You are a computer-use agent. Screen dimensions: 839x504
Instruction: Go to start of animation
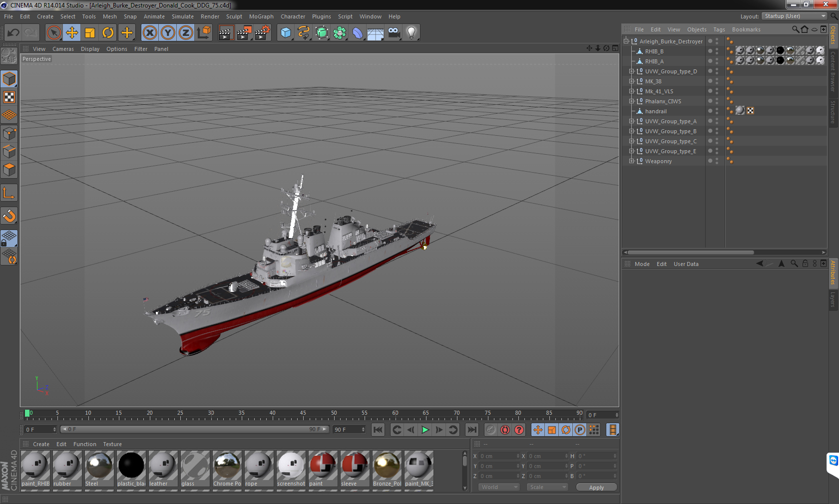(378, 430)
